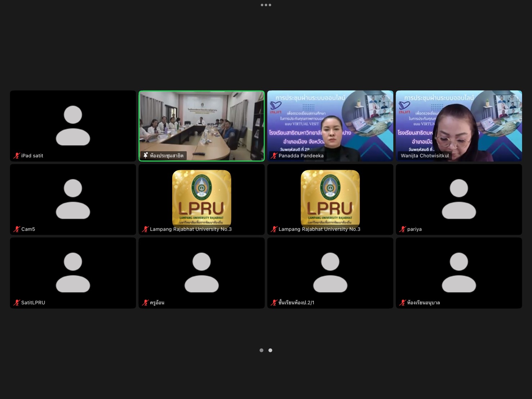Click the pin icon on ห้องประชุมสาธิต tile

[146, 156]
